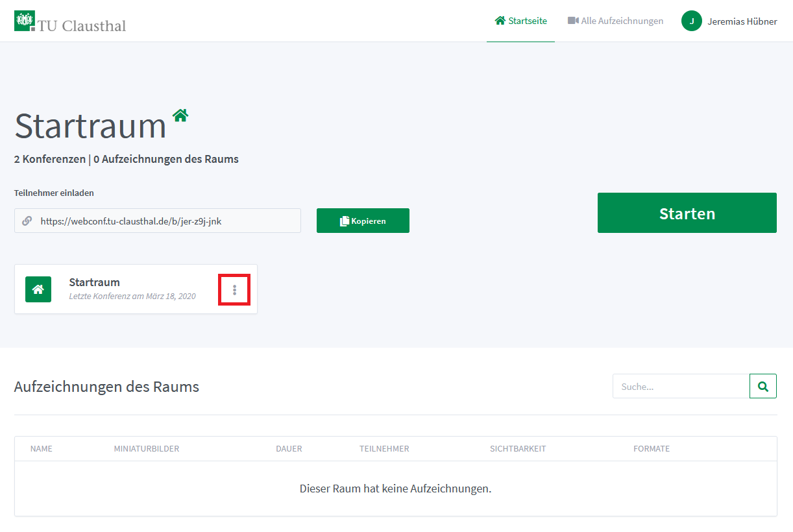Click the user avatar circle with J

pos(691,21)
